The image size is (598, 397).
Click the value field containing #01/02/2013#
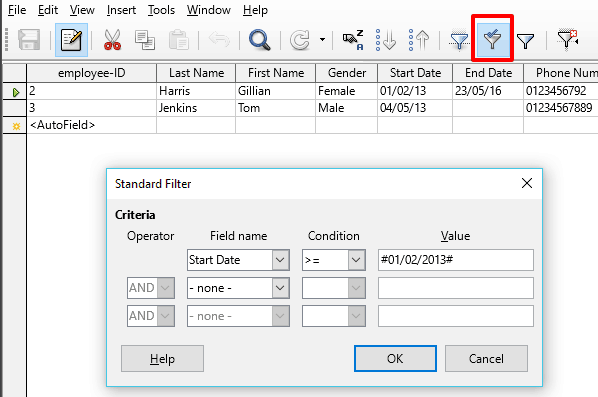coord(456,260)
